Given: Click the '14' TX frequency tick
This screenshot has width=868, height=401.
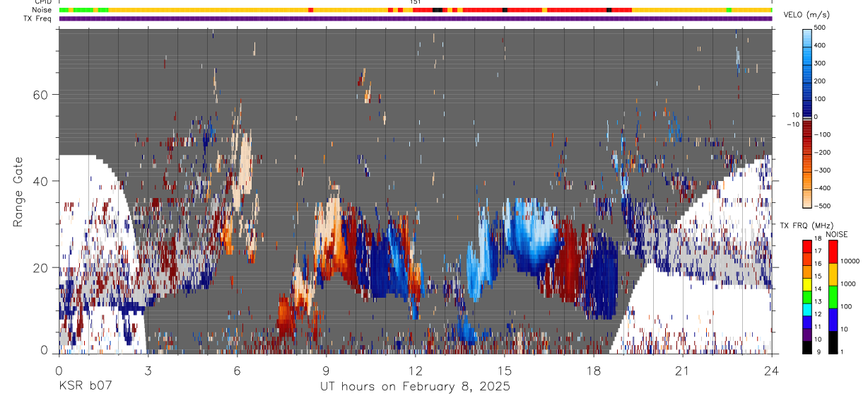Looking at the screenshot, I should tap(819, 289).
